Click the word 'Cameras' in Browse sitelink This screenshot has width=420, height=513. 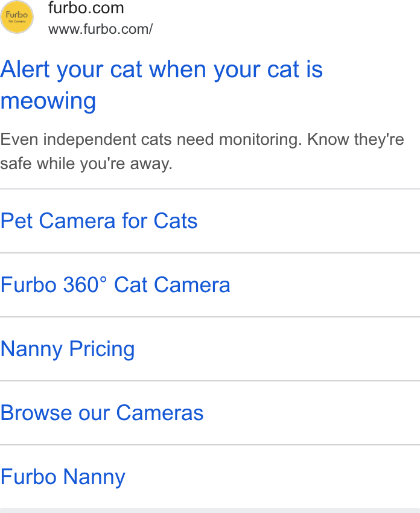(160, 413)
